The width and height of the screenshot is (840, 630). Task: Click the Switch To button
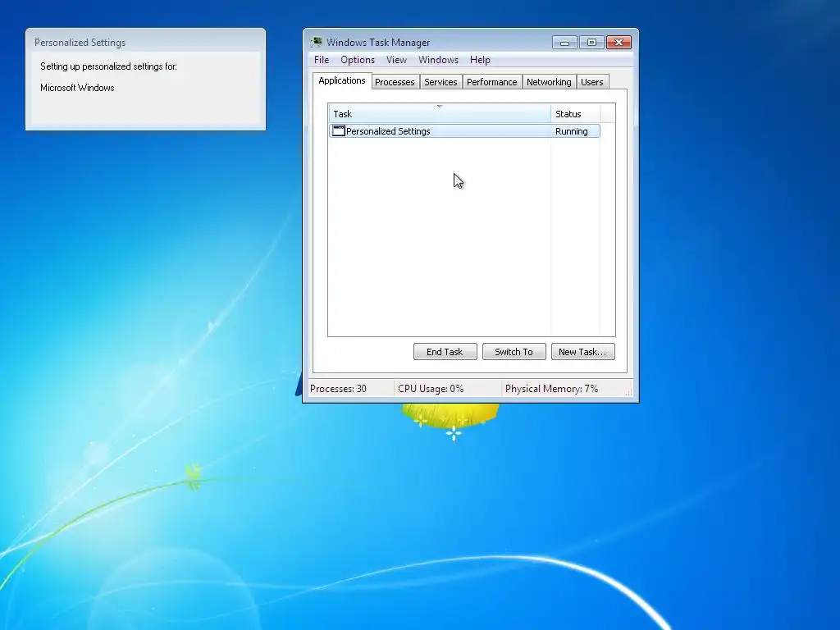coord(514,352)
